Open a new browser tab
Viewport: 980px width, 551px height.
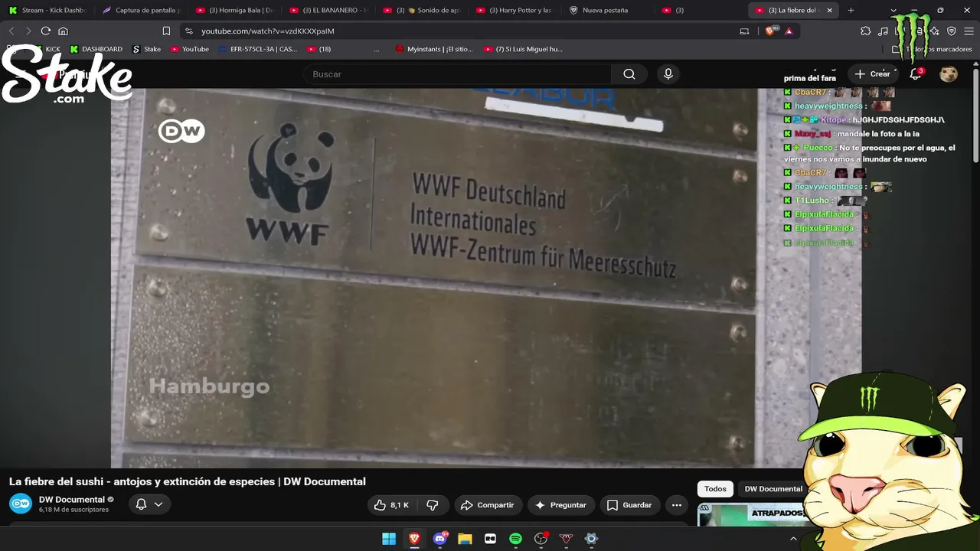pyautogui.click(x=851, y=10)
